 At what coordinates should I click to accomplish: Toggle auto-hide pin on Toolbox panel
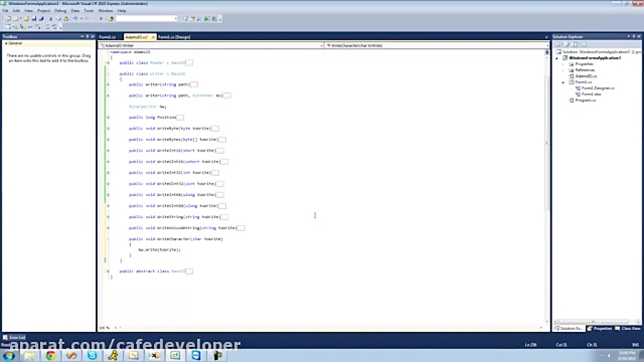tap(87, 36)
